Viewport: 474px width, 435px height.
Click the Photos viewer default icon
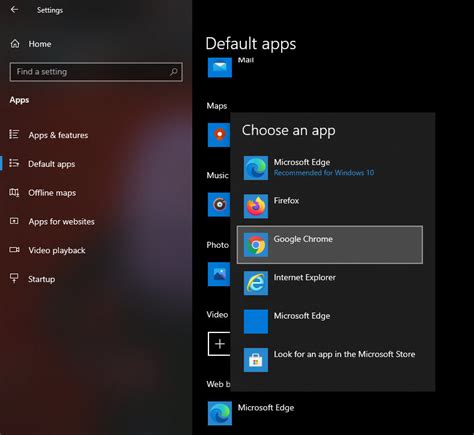click(x=219, y=274)
